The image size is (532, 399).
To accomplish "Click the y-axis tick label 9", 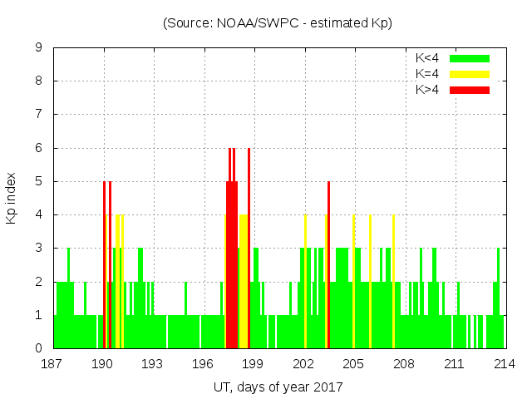I will pyautogui.click(x=39, y=48).
